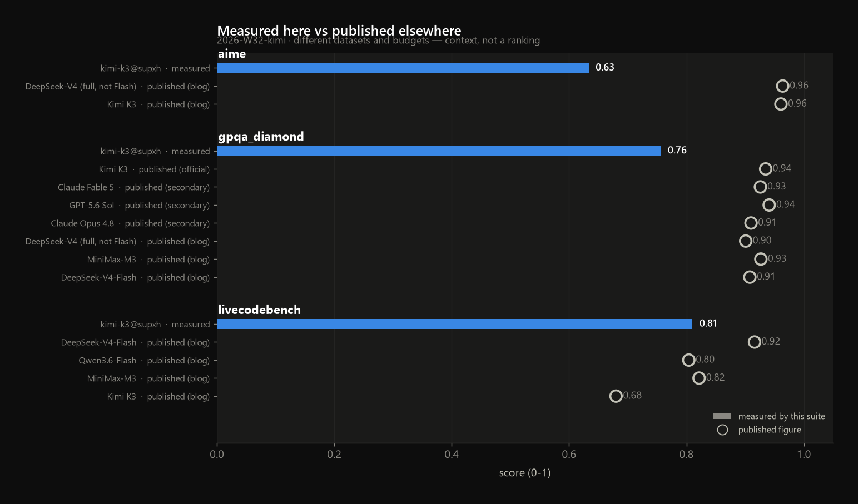Image resolution: width=858 pixels, height=504 pixels.
Task: Click the 0.90 value in the gpqa_diamond group
Action: 762,240
